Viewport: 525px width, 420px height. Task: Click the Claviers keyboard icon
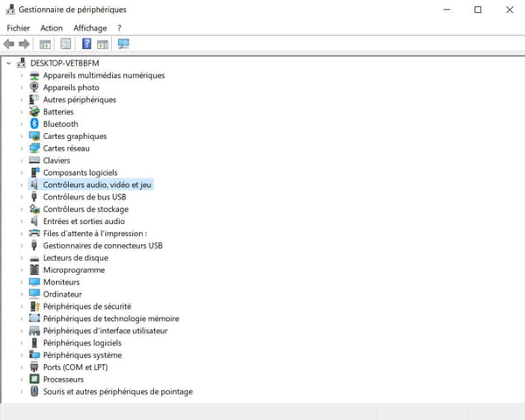point(34,160)
